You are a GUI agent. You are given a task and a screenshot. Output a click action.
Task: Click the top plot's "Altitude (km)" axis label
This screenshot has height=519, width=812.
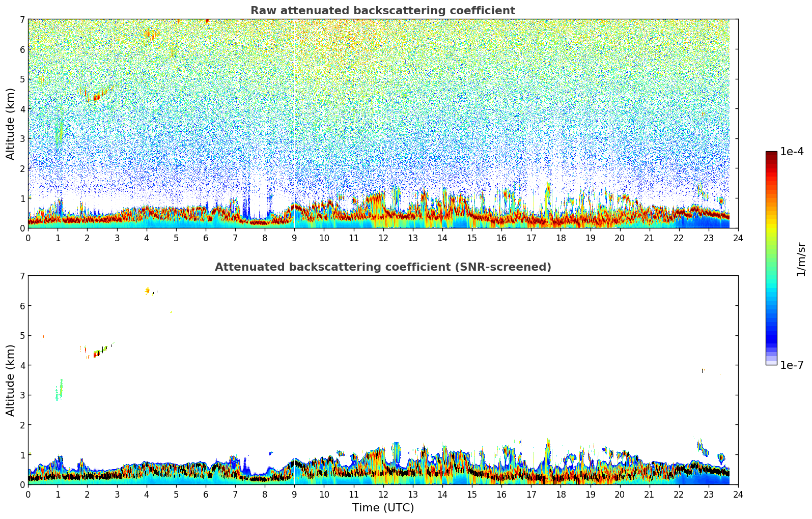[11, 124]
